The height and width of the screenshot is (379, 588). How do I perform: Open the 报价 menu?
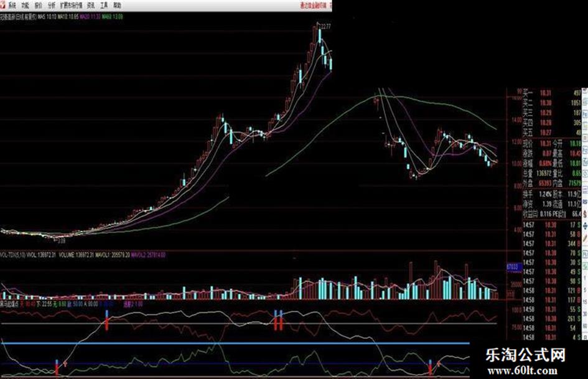point(38,5)
